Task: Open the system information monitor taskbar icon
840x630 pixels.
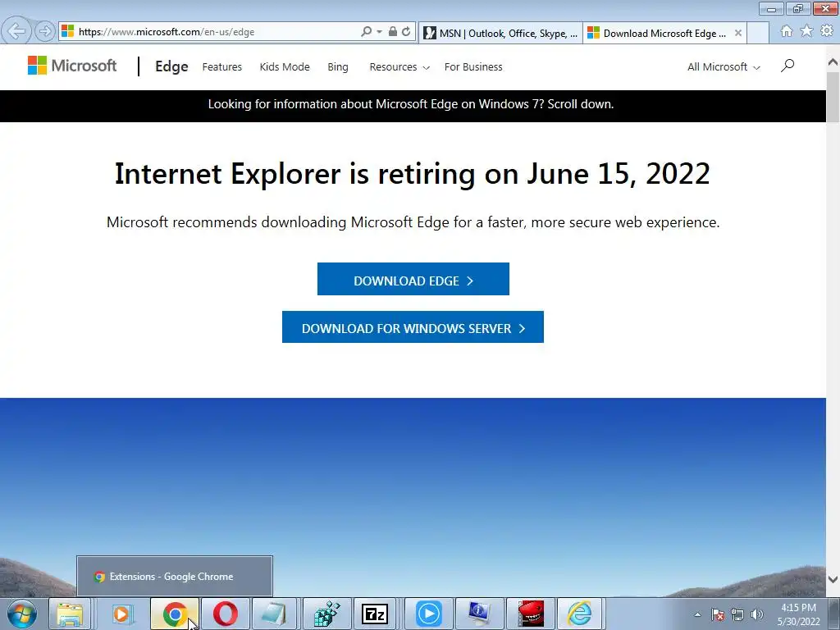Action: 478,614
